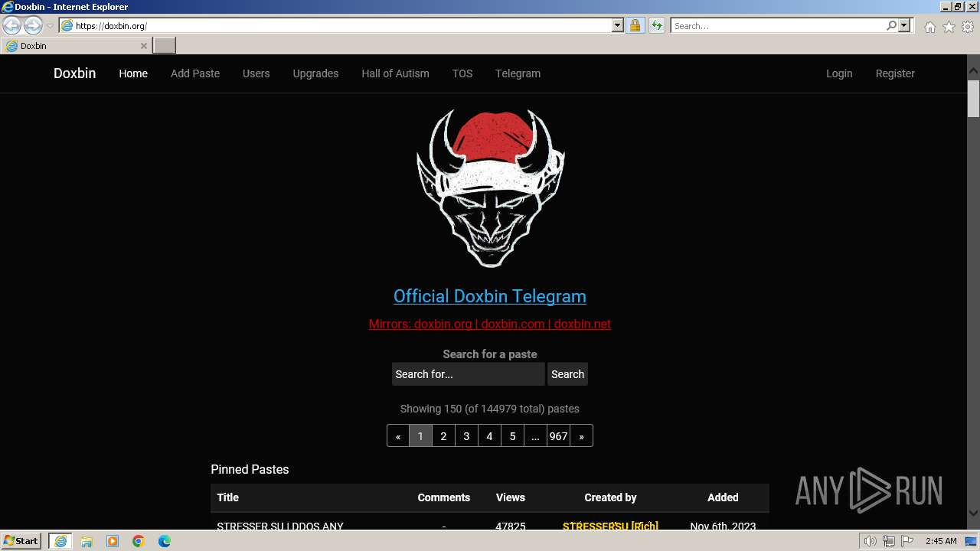Open the Telegram nav item
The image size is (980, 551).
[518, 73]
